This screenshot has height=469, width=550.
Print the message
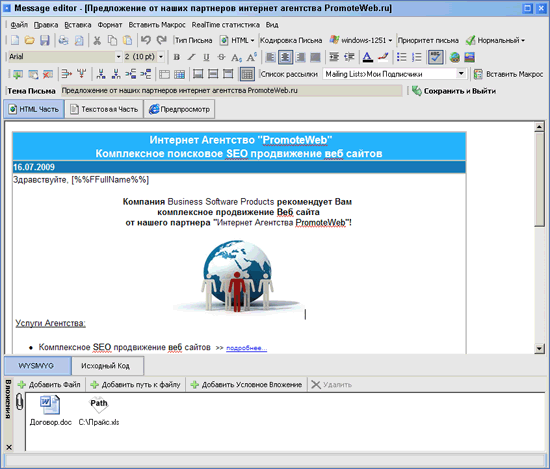point(63,40)
